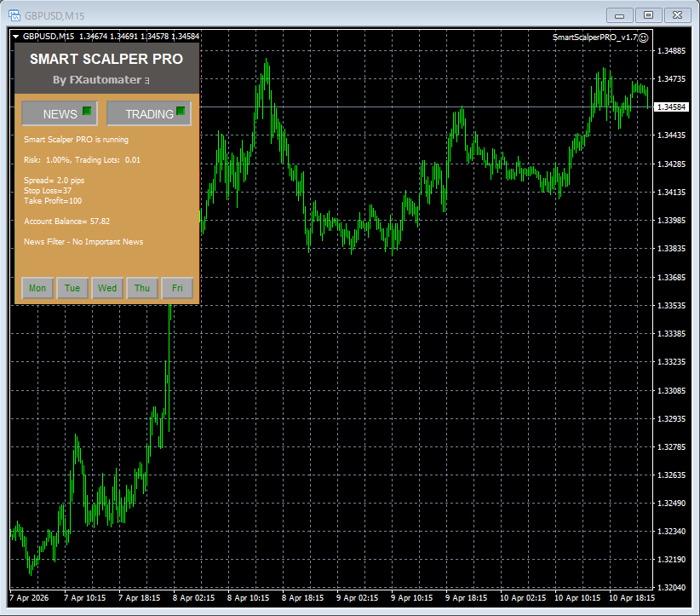This screenshot has height=616, width=700.
Task: Click the 1.34885 level on price scale
Action: coord(673,51)
